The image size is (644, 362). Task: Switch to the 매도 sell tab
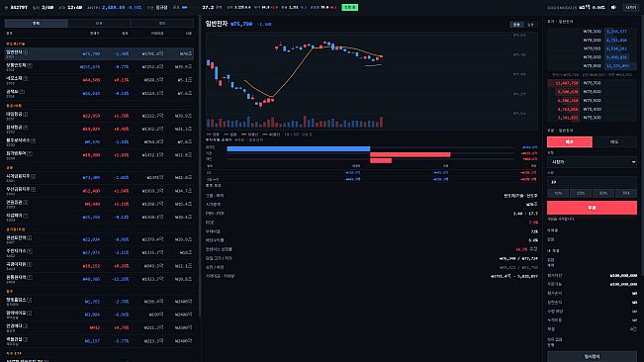(614, 141)
